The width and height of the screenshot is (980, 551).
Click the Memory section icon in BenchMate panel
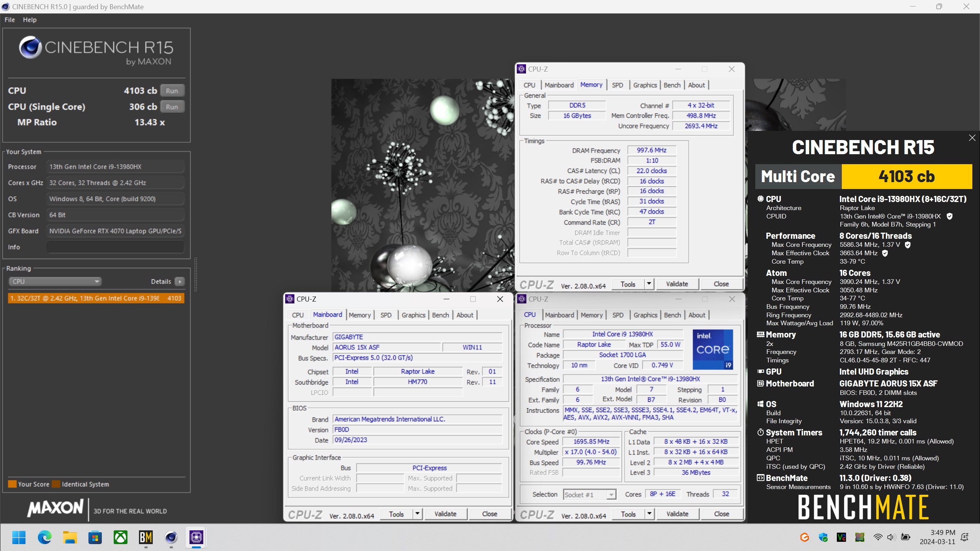coord(760,334)
